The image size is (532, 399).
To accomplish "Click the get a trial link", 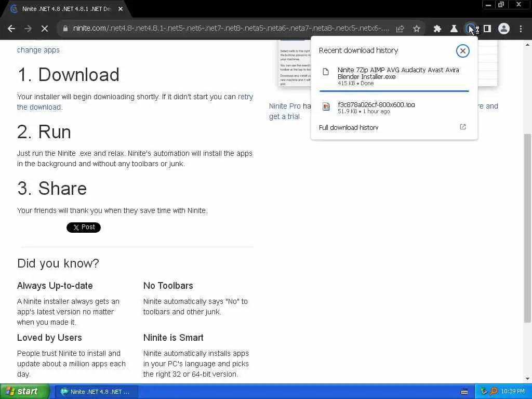I will pos(285,116).
